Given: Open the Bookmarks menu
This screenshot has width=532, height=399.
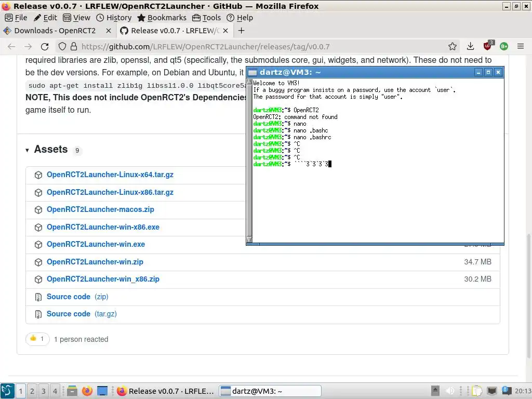Looking at the screenshot, I should pyautogui.click(x=162, y=18).
